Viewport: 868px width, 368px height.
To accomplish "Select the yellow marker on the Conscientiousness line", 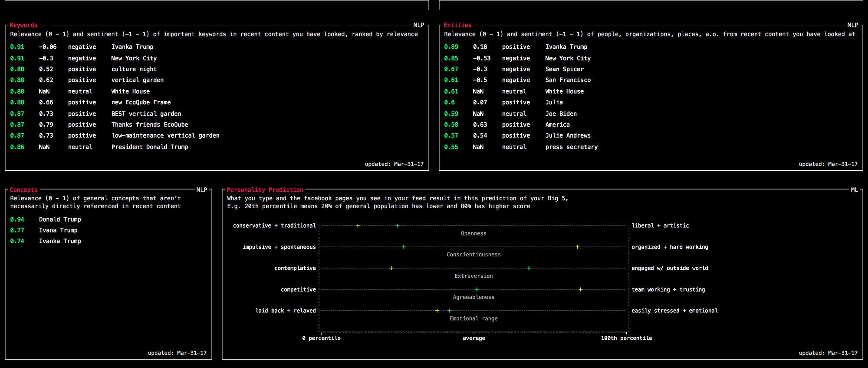I will (577, 247).
